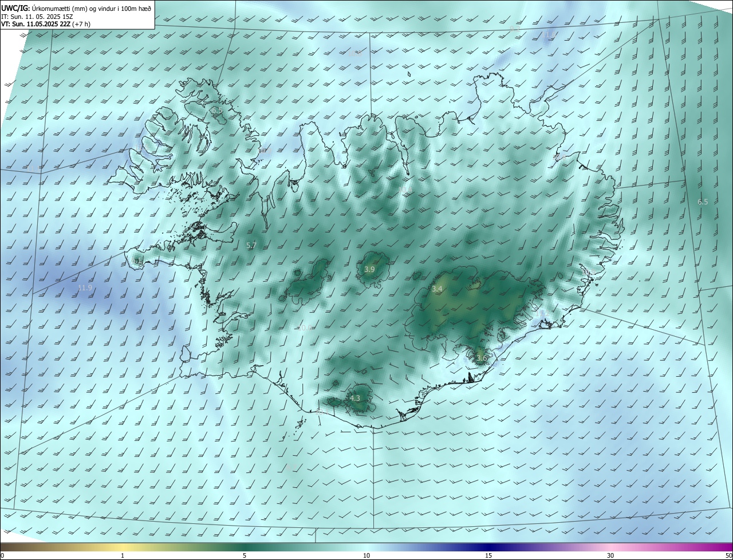Image resolution: width=733 pixels, height=560 pixels.
Task: Click the 11.9 value west of Iceland
Action: point(85,287)
